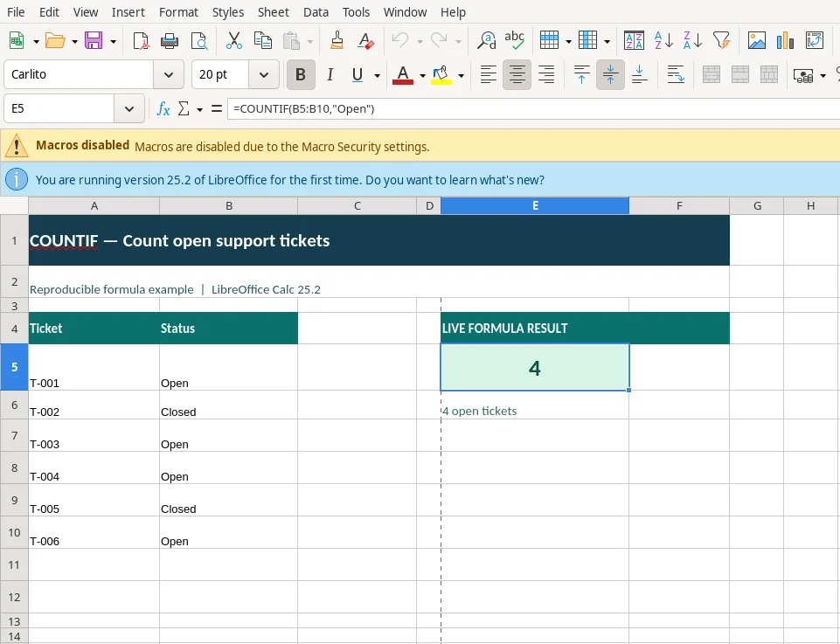Open Find and Replace icon
Image resolution: width=840 pixels, height=644 pixels.
[486, 41]
